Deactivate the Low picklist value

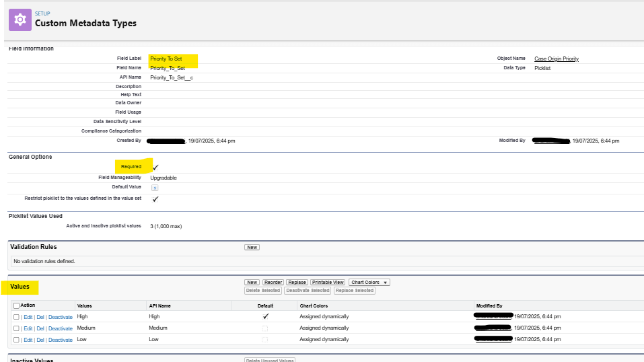[x=61, y=340]
